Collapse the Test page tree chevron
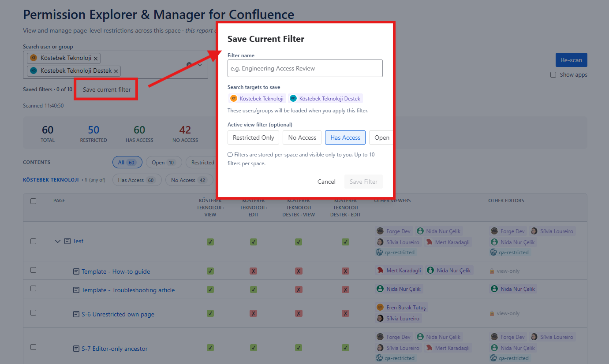The height and width of the screenshot is (364, 609). (x=57, y=241)
